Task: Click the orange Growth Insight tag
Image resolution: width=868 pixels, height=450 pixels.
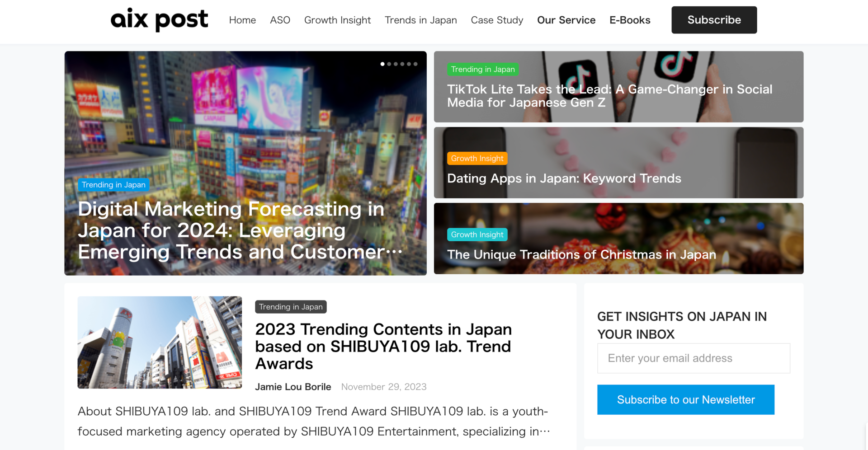Action: (x=477, y=159)
